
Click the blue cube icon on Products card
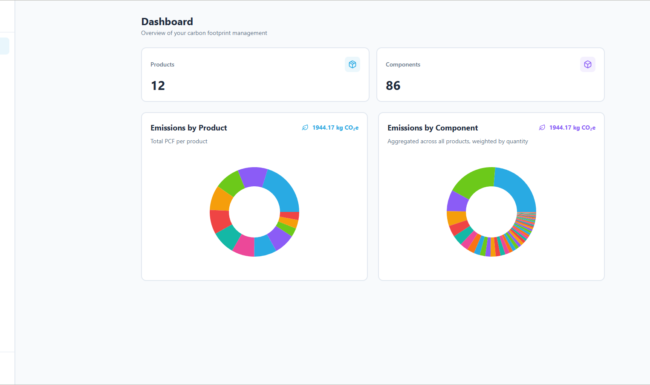coord(352,64)
